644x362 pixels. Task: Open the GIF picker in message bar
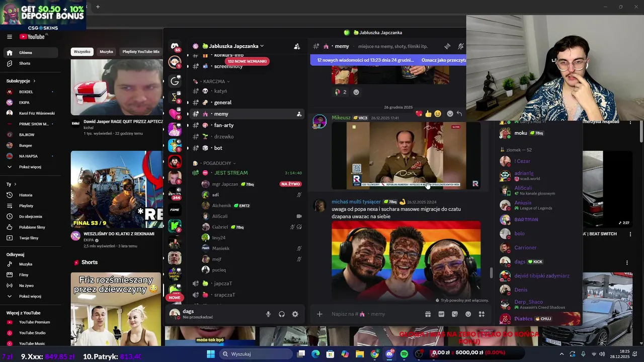click(441, 314)
